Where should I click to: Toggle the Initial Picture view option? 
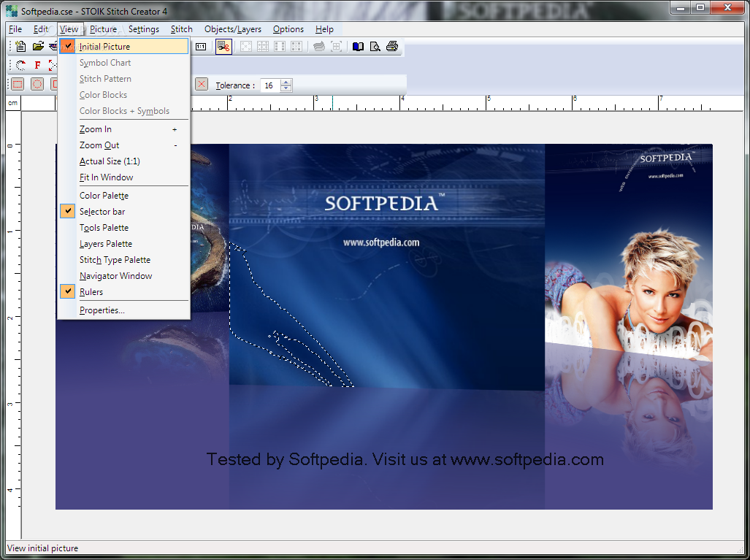(123, 47)
